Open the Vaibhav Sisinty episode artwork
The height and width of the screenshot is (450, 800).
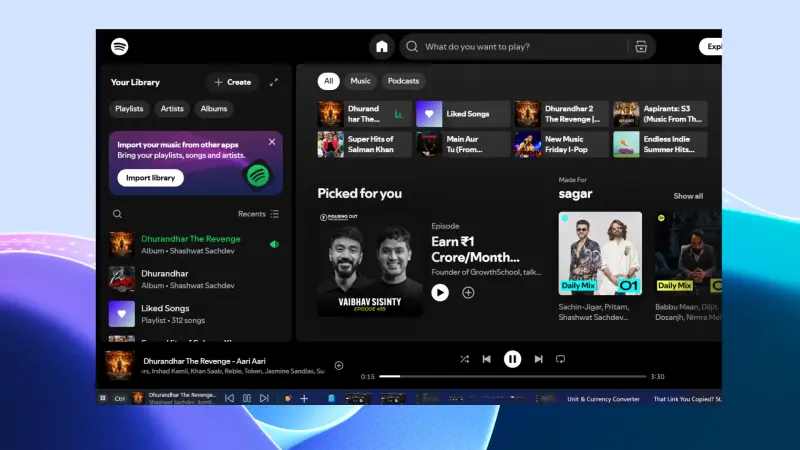pos(370,264)
